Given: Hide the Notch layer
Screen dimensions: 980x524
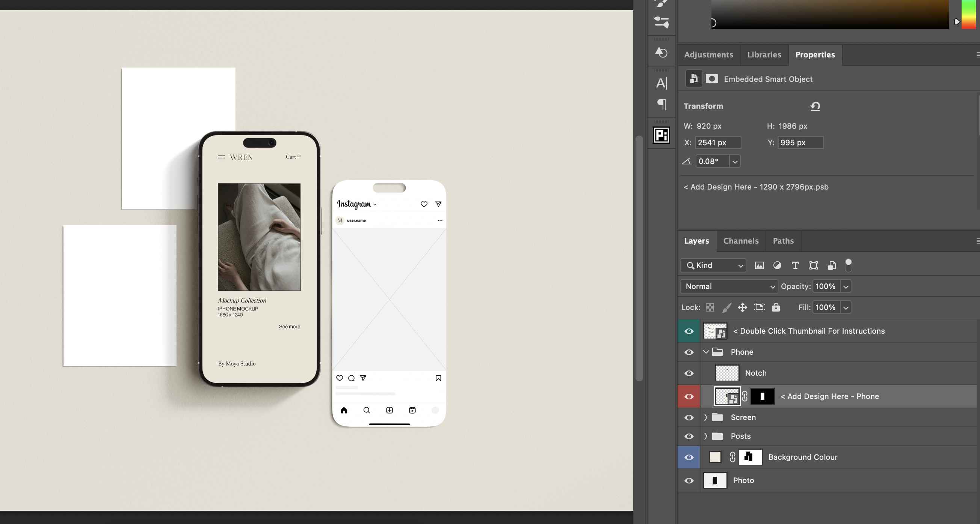Looking at the screenshot, I should pos(689,373).
